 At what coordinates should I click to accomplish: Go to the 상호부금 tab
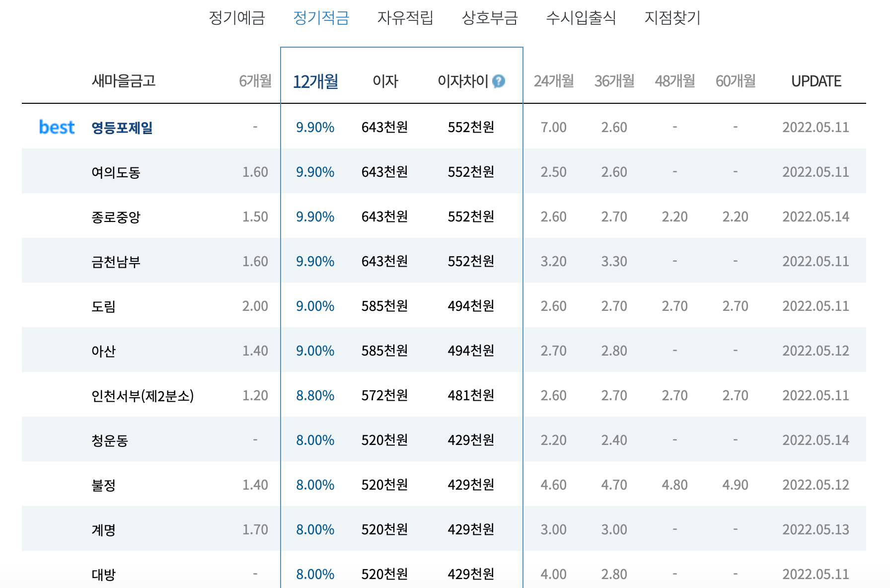[x=490, y=18]
